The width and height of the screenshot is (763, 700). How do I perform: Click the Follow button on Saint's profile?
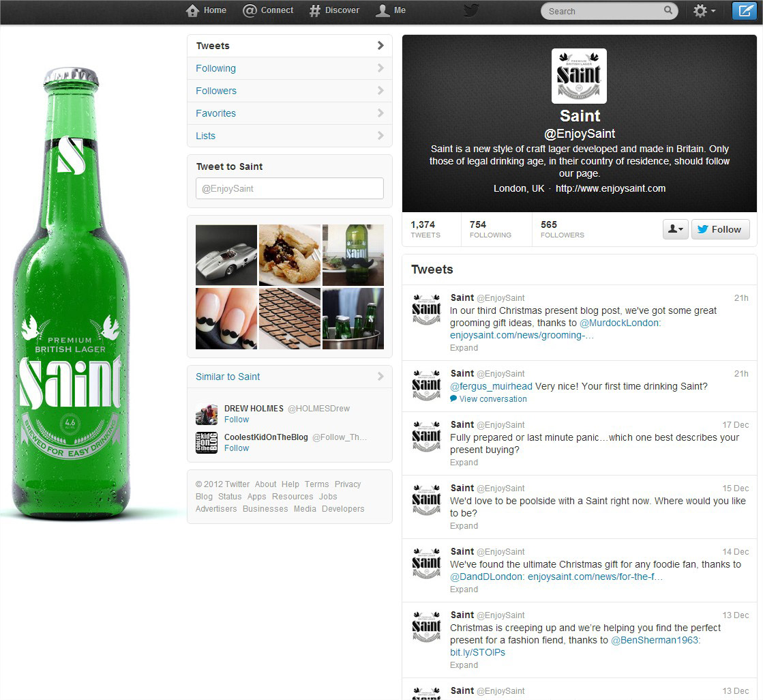[720, 229]
